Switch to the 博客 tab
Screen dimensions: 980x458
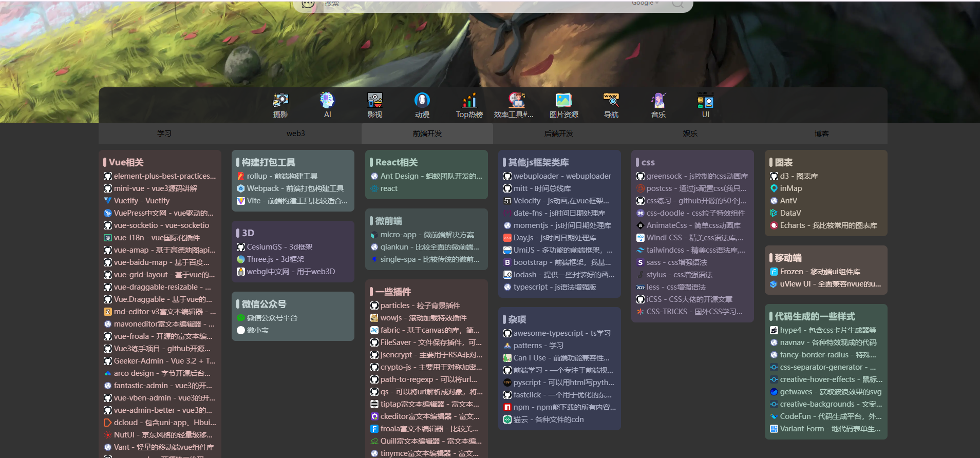pyautogui.click(x=822, y=133)
